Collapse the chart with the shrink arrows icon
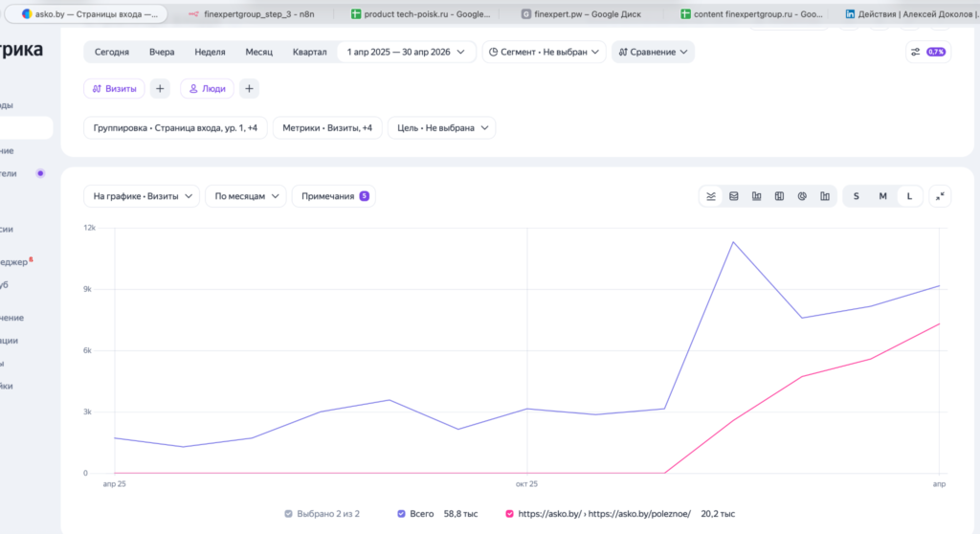 (940, 196)
